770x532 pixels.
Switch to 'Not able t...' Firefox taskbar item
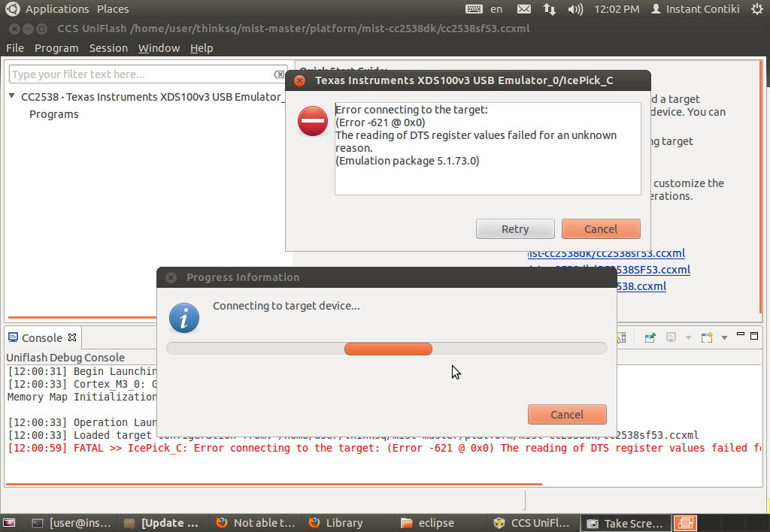[256, 523]
